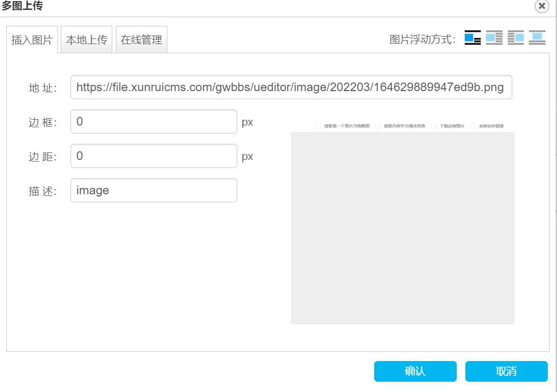Click the 边距 field label
Viewport: 557px width, 392px height.
point(42,156)
